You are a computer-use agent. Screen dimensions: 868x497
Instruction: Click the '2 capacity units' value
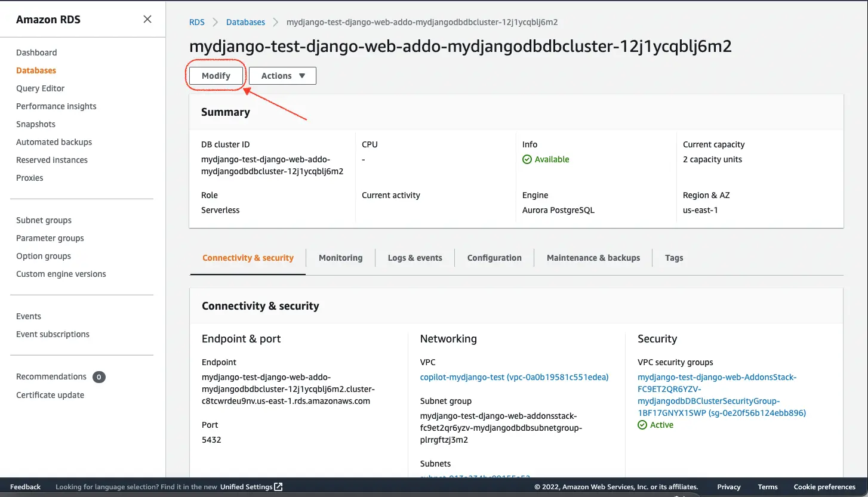[x=712, y=159]
